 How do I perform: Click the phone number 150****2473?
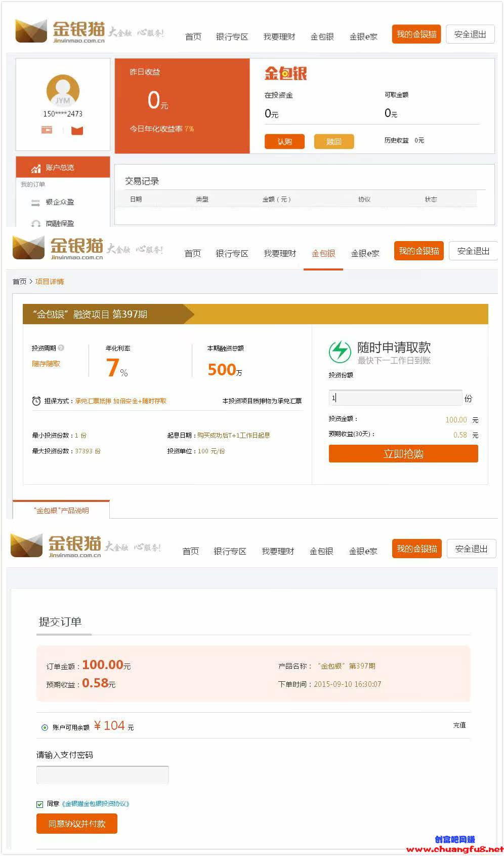63,114
